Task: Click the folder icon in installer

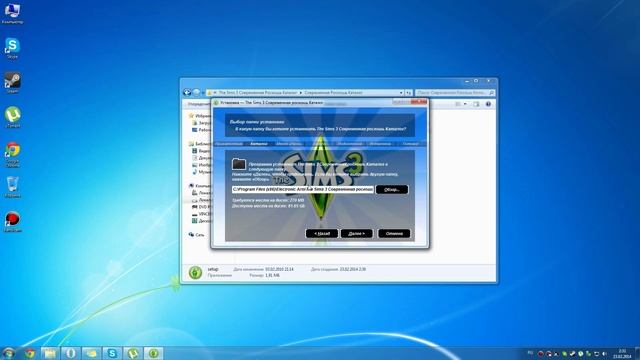Action: (239, 164)
